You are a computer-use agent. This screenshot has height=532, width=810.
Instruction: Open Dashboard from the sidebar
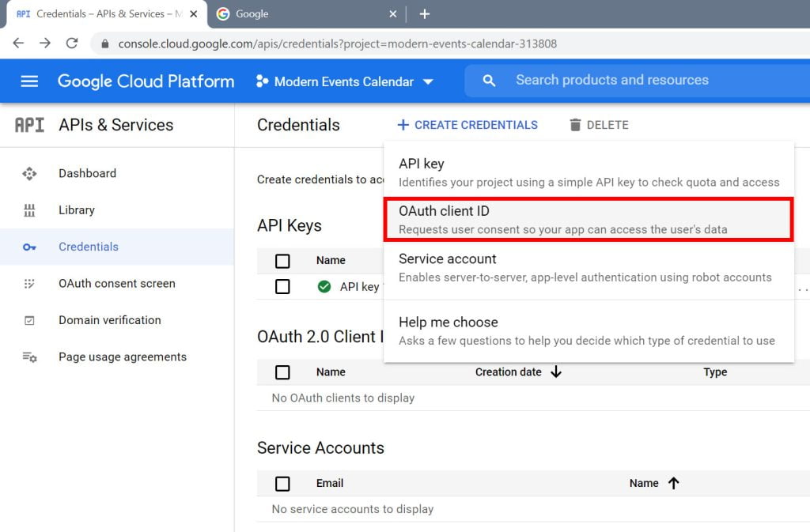click(x=87, y=173)
